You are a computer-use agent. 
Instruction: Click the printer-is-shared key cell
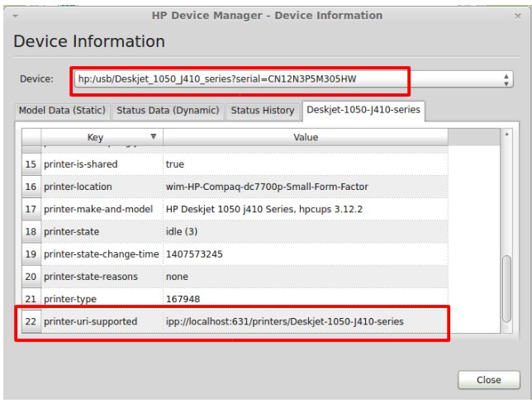point(102,164)
